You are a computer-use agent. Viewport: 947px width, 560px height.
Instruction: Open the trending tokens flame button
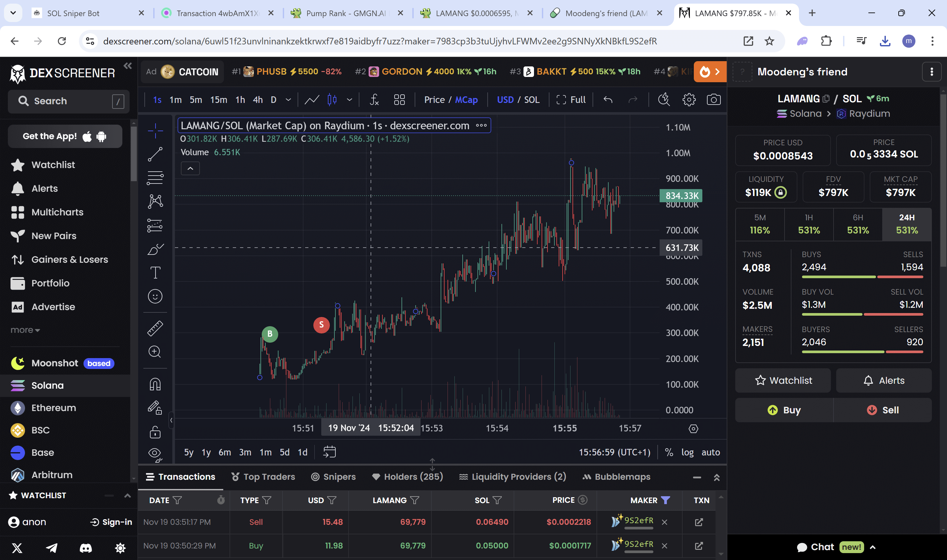click(710, 72)
